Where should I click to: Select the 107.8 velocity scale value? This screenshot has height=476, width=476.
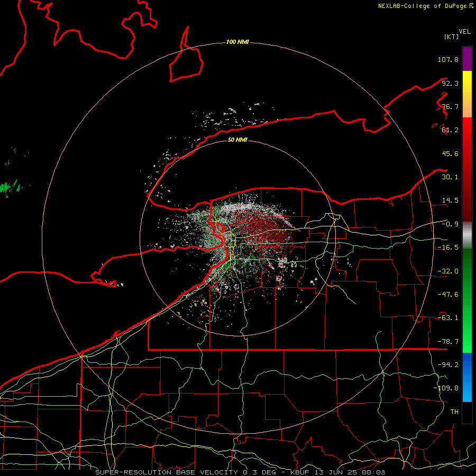(448, 59)
